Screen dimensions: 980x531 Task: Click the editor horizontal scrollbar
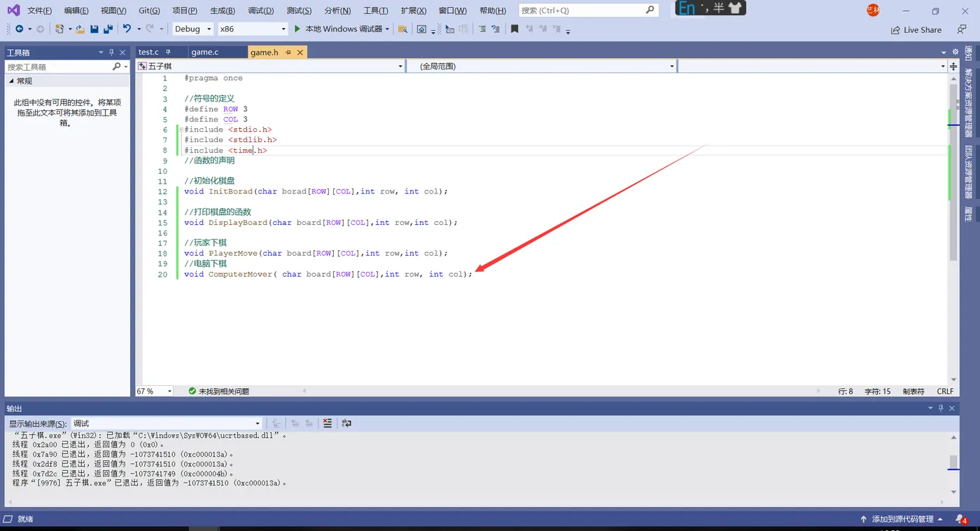560,391
